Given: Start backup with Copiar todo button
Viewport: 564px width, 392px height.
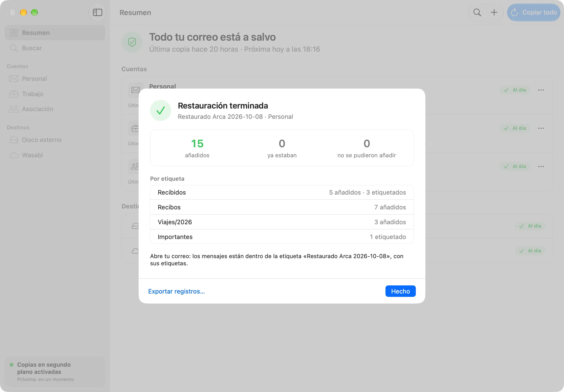Looking at the screenshot, I should pyautogui.click(x=534, y=12).
